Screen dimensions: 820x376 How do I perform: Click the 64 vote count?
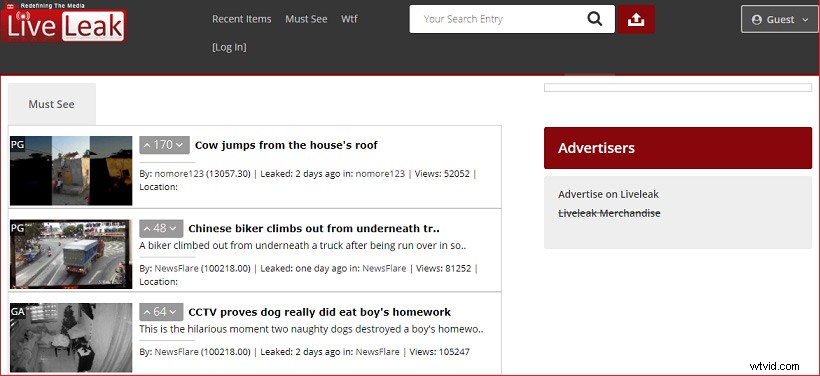pyautogui.click(x=160, y=312)
